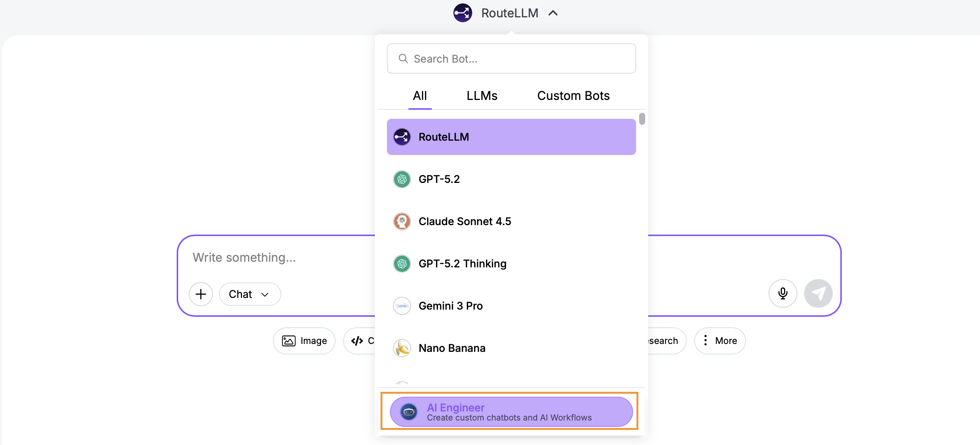Expand the Chat mode dropdown
Screen dimensions: 980x445
click(250, 294)
